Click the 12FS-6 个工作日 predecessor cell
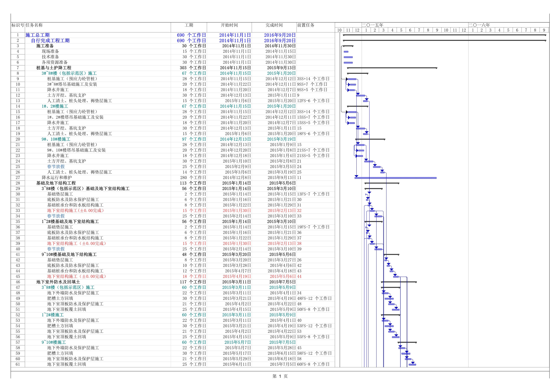The image size is (560, 392). [x=313, y=101]
